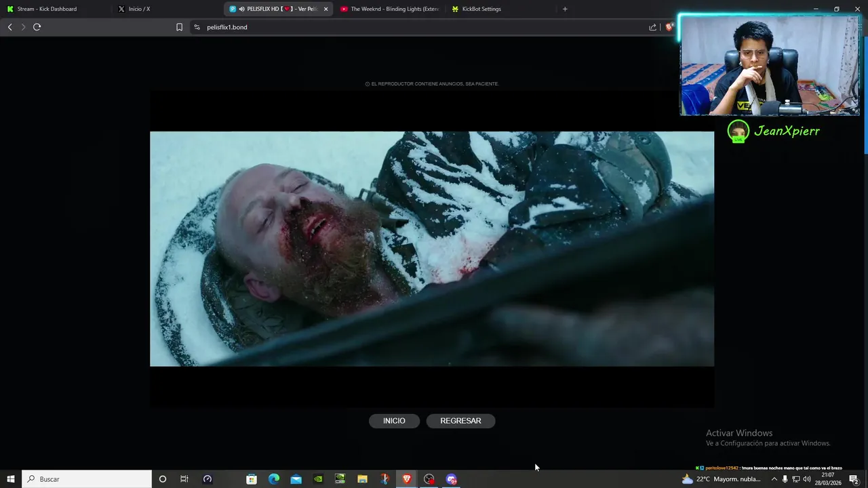Open network status tray icon

[795, 479]
